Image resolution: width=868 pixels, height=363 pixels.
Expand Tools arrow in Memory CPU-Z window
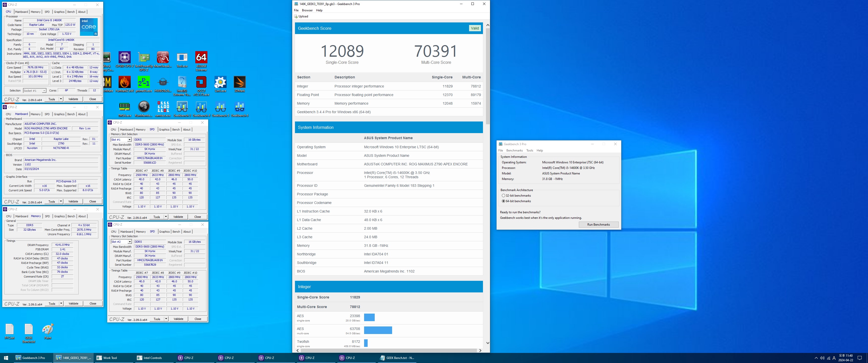pos(61,304)
